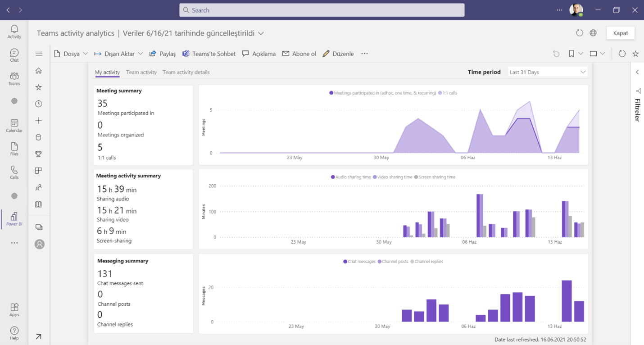Reload the tab using top refresh icon

point(580,33)
